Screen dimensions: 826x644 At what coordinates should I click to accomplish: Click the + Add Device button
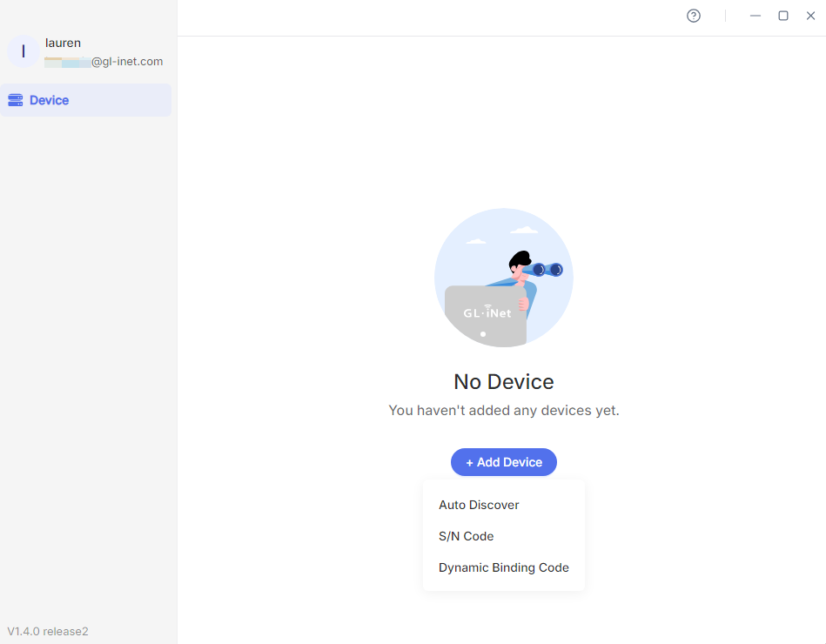(x=504, y=462)
